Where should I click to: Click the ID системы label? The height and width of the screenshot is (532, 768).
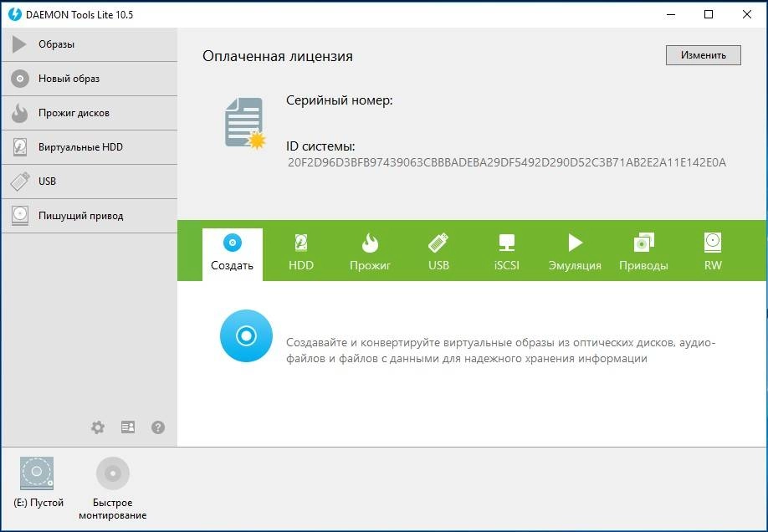(320, 146)
